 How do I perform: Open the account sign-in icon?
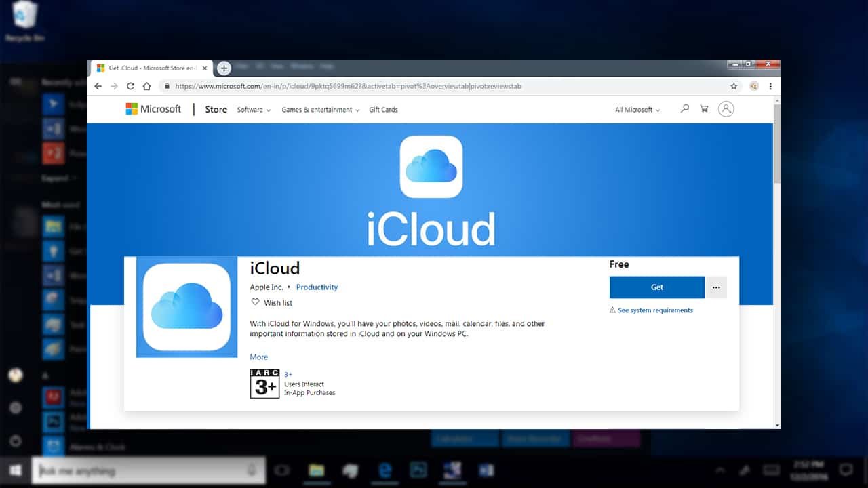726,108
